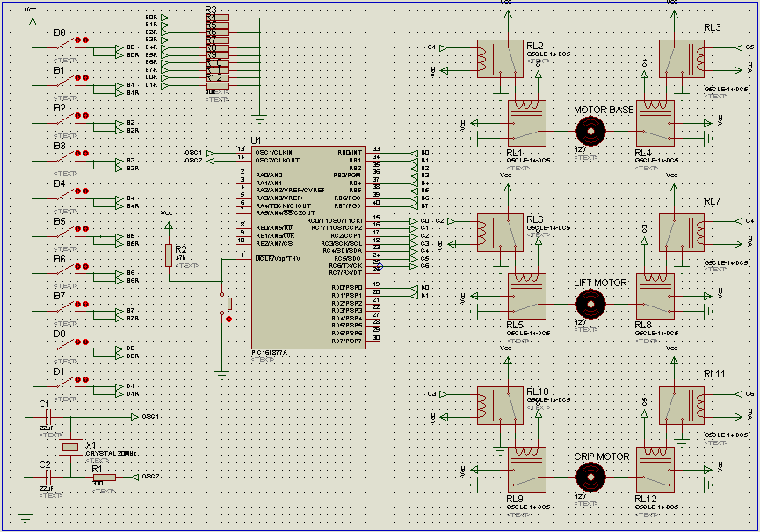Select relay RL7 component
The height and width of the screenshot is (532, 760).
point(682,233)
